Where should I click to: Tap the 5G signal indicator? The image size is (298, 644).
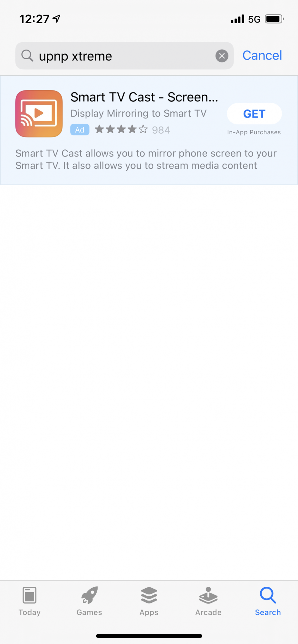[x=254, y=19]
